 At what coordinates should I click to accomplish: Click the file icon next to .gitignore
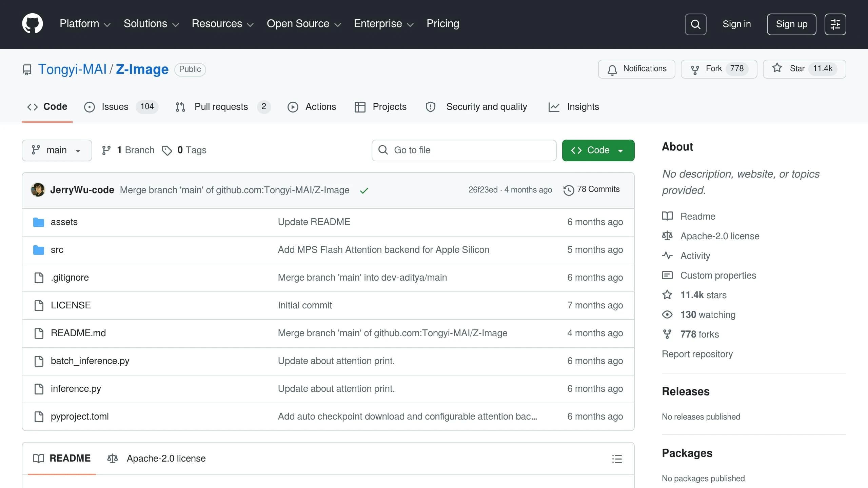pyautogui.click(x=39, y=278)
